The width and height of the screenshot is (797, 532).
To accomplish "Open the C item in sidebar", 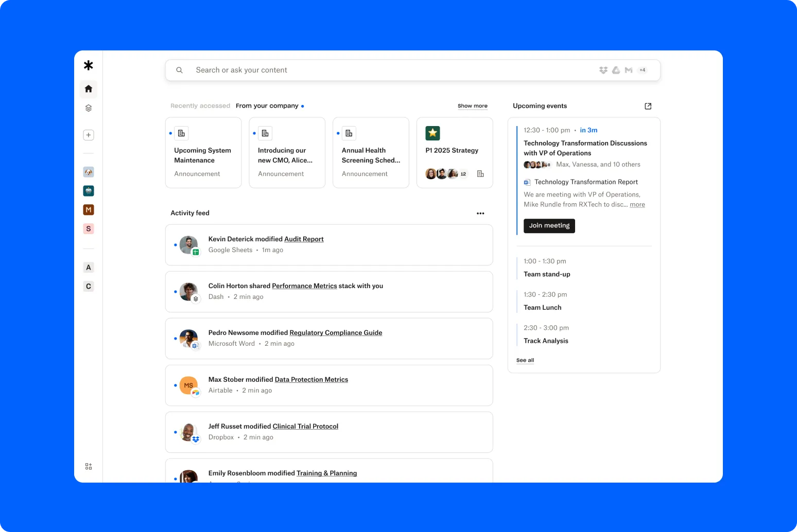I will (89, 287).
